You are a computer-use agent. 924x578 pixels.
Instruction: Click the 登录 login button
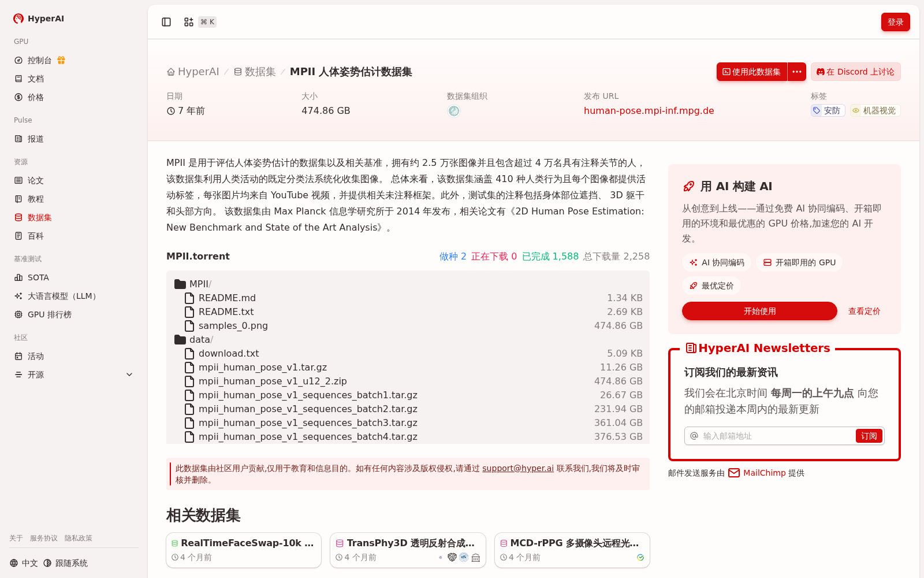coord(895,22)
